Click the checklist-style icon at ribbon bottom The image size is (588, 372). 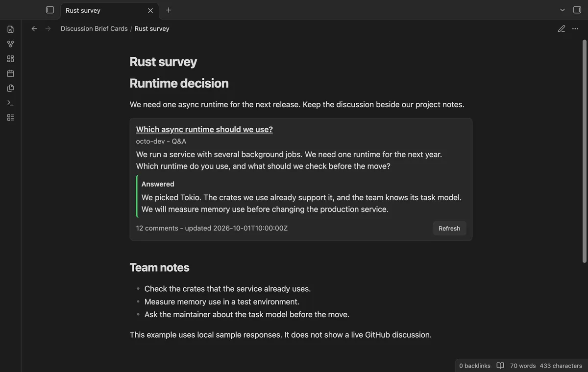pos(10,117)
